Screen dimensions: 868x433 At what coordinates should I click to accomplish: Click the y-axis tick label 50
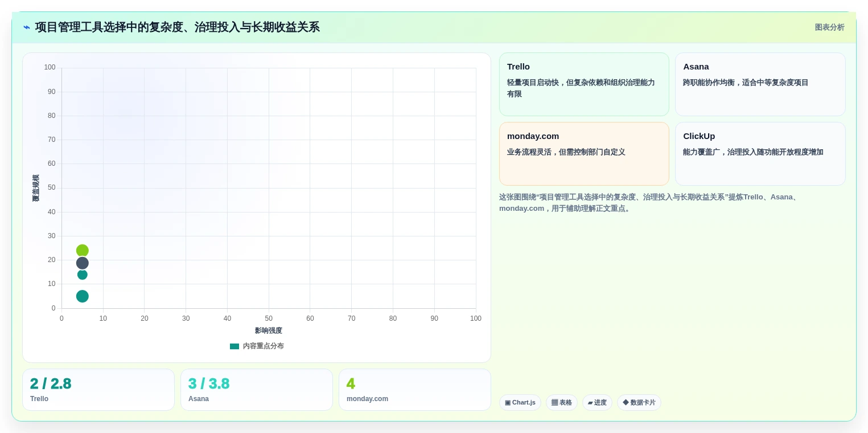tap(51, 187)
